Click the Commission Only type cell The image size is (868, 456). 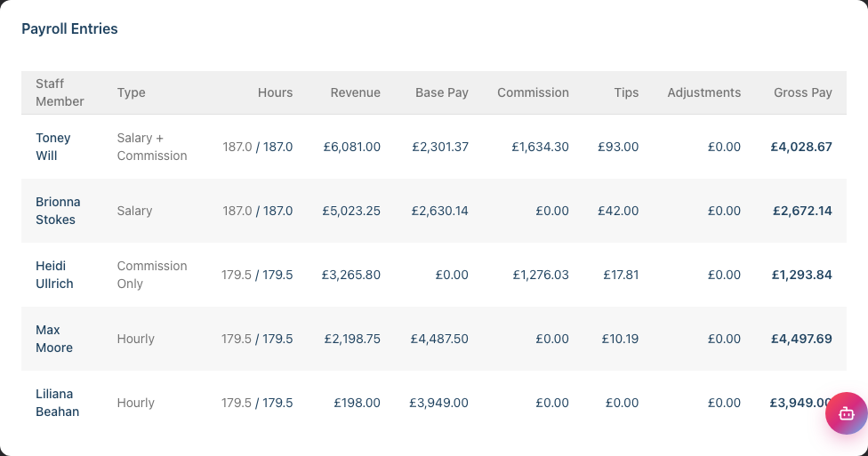click(x=152, y=275)
